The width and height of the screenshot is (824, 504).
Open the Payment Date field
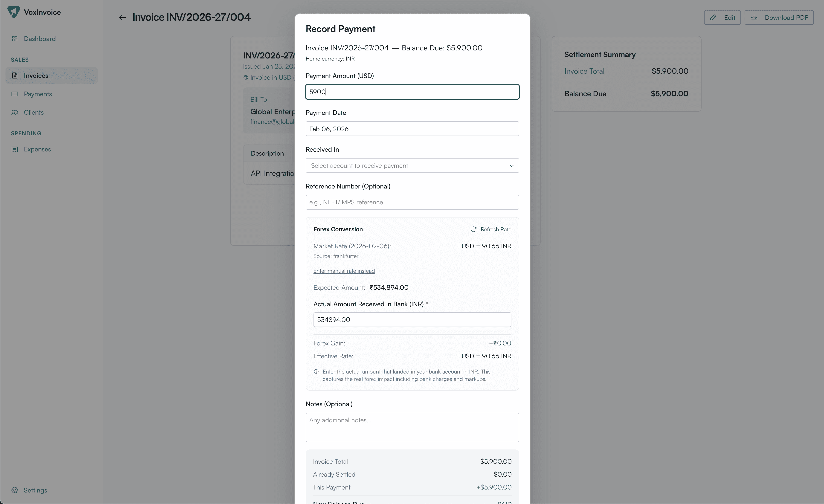click(x=412, y=129)
